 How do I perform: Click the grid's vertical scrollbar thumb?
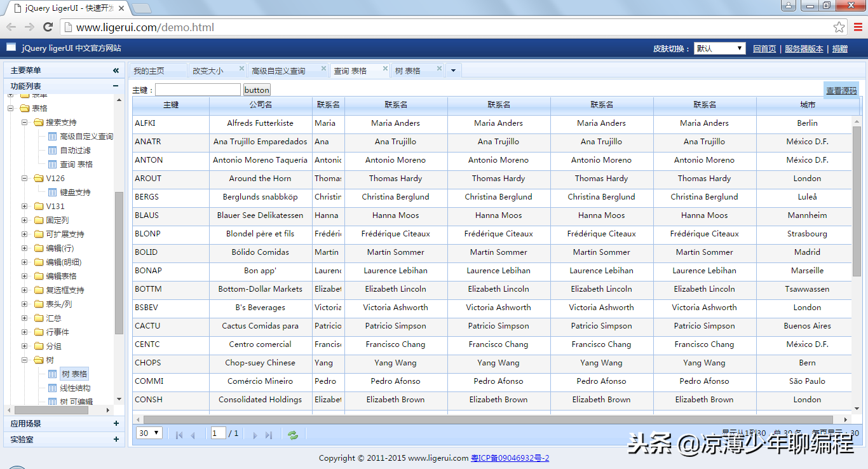click(x=857, y=201)
